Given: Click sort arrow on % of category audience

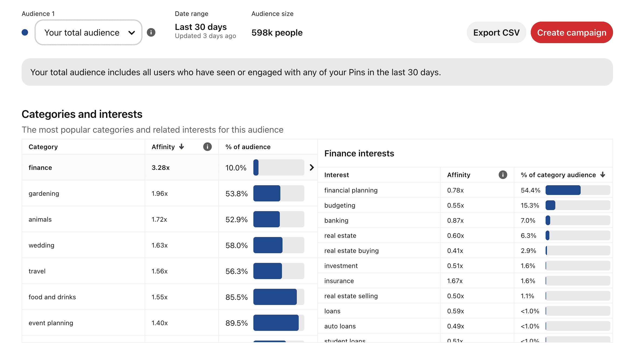Looking at the screenshot, I should point(603,175).
